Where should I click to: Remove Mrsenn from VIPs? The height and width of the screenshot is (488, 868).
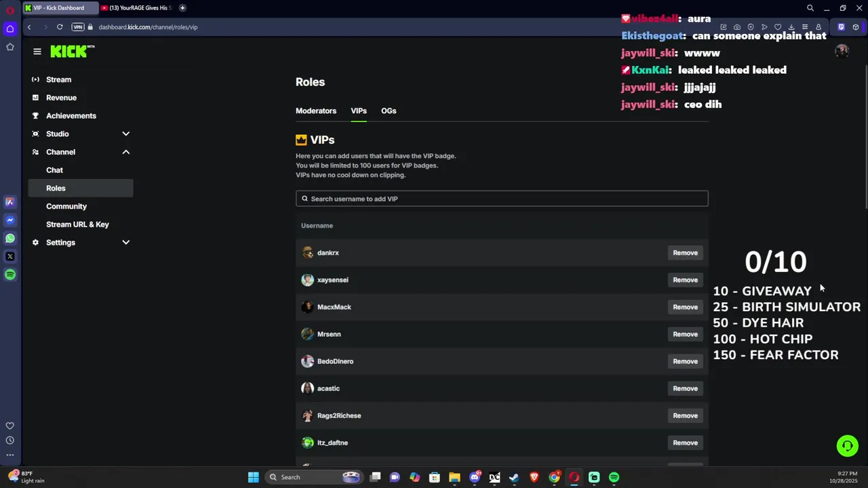685,334
